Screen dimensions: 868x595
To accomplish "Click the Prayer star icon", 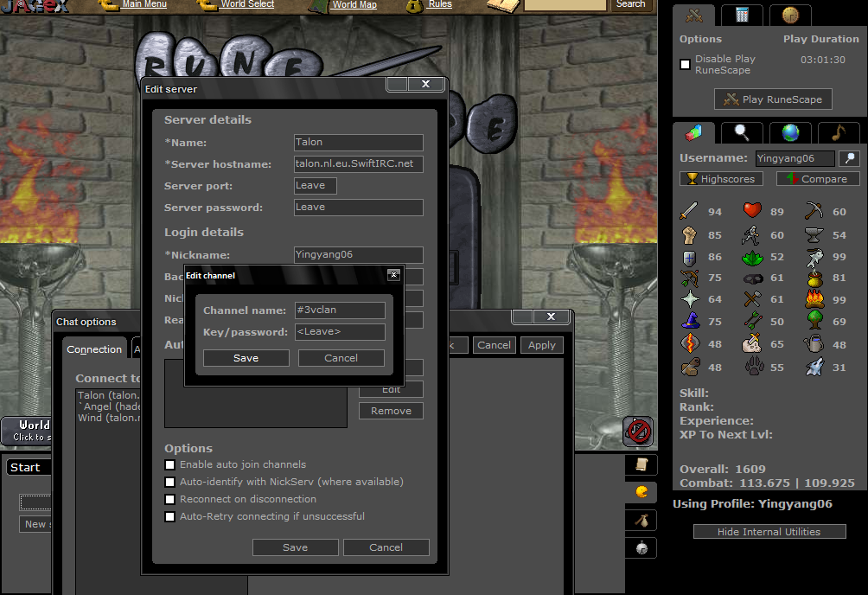I will (x=690, y=299).
